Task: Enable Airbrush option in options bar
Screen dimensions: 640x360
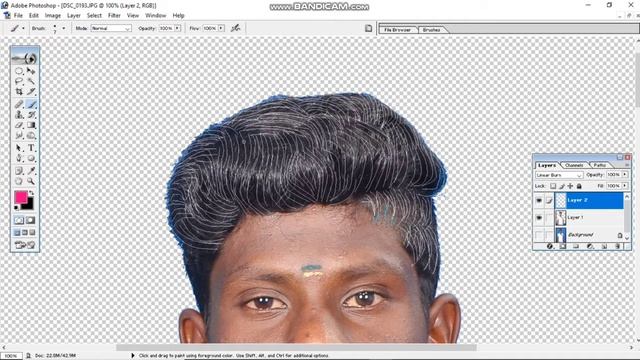Action: coord(236,28)
